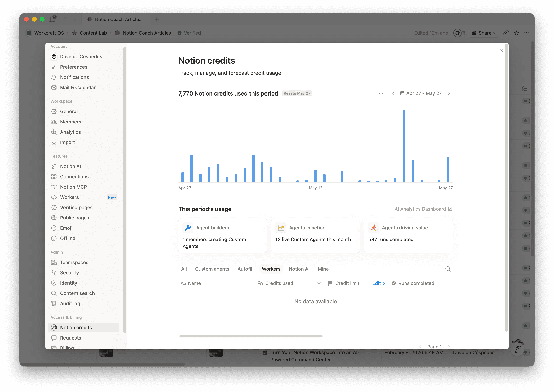The width and height of the screenshot is (554, 392).
Task: Go to previous page of usage table
Action: [x=420, y=347]
